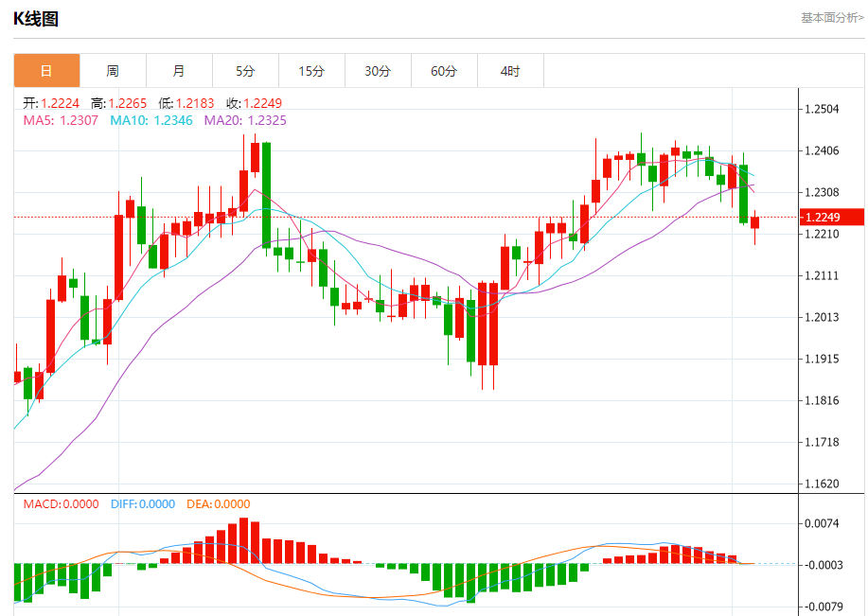Click the 1.1620 price axis label

pos(822,484)
